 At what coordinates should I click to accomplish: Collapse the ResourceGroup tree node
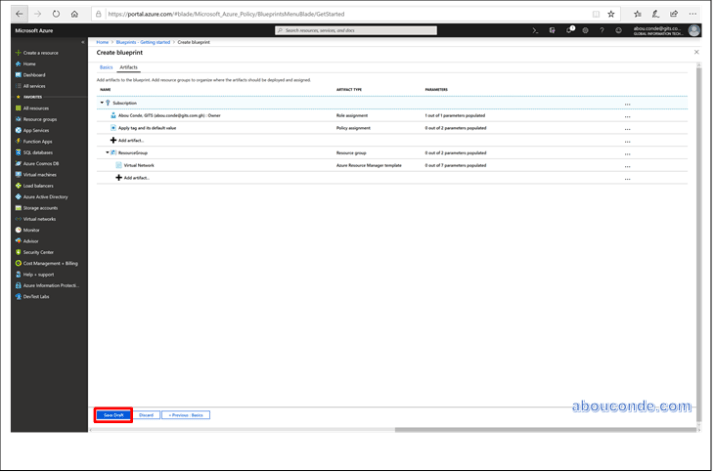pyautogui.click(x=107, y=152)
